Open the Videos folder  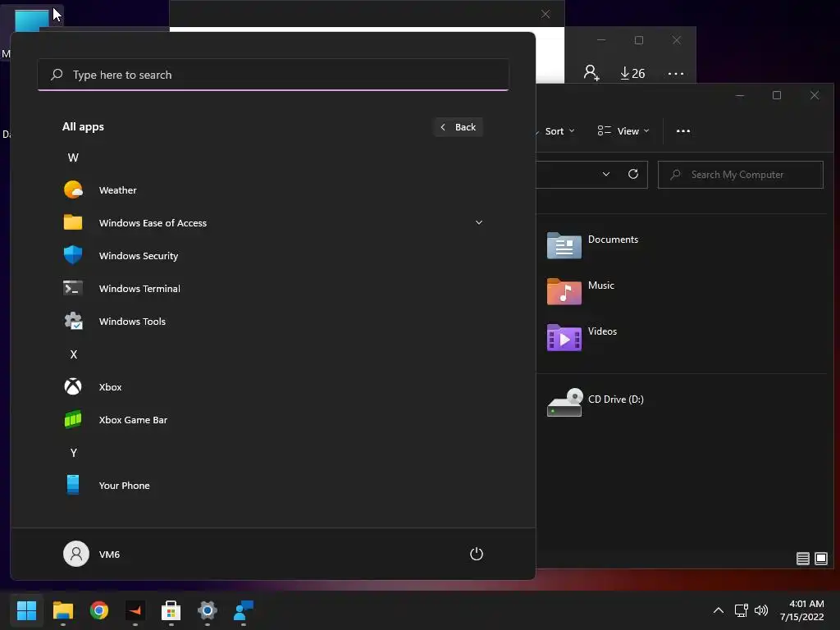582,337
